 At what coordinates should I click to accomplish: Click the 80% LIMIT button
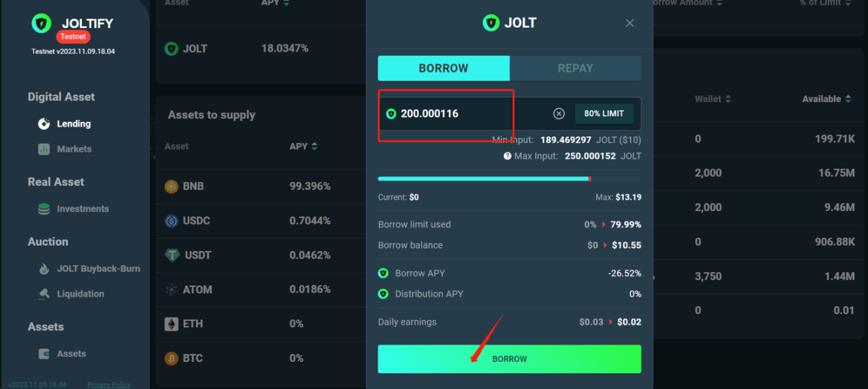pyautogui.click(x=604, y=114)
